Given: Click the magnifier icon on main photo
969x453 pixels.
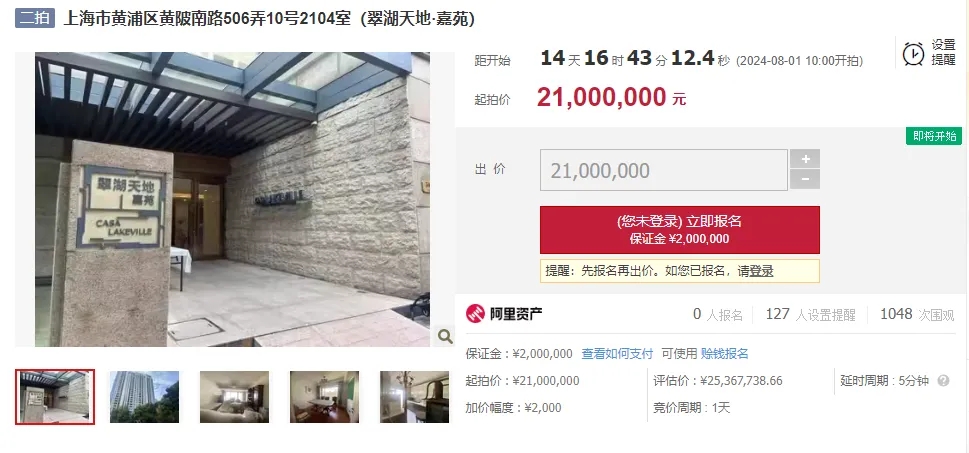Looking at the screenshot, I should tap(445, 336).
